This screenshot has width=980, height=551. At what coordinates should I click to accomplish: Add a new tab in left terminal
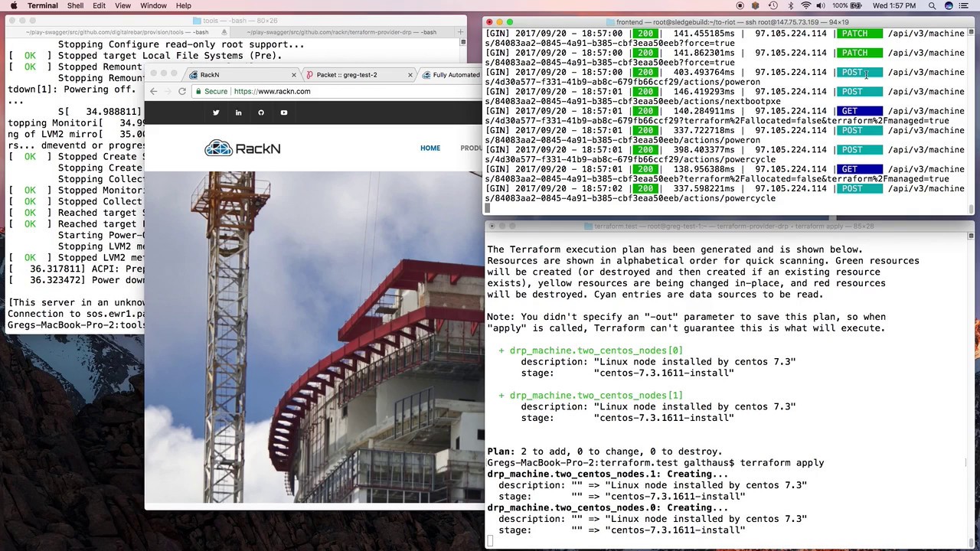pos(461,32)
